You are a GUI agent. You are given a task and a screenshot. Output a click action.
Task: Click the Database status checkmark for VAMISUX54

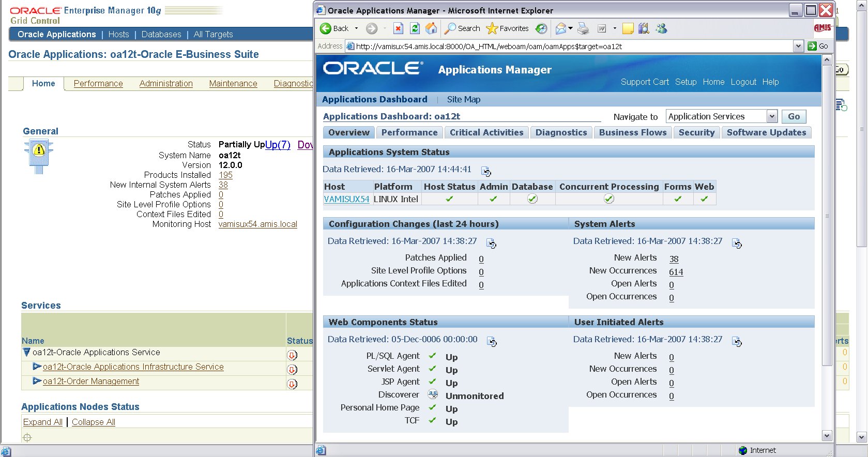532,199
